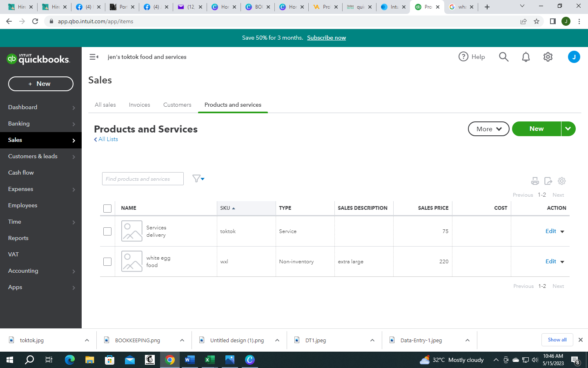Open the More dropdown

[x=489, y=129]
